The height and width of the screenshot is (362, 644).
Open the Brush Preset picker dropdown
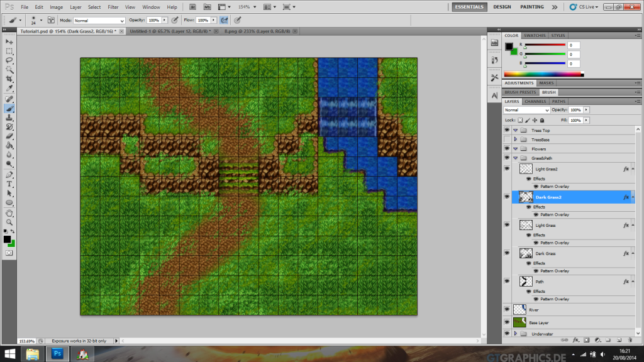[41, 20]
